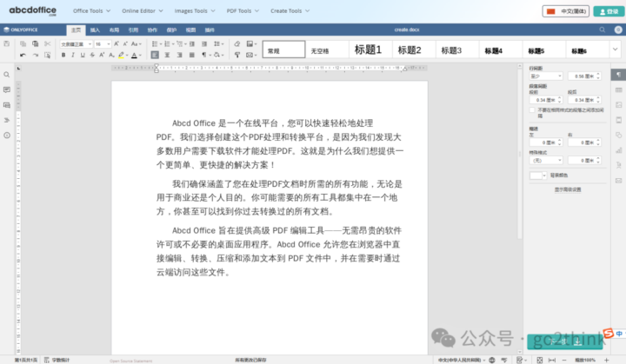
Task: Switch to the 插入 ribbon tab
Action: (95, 30)
